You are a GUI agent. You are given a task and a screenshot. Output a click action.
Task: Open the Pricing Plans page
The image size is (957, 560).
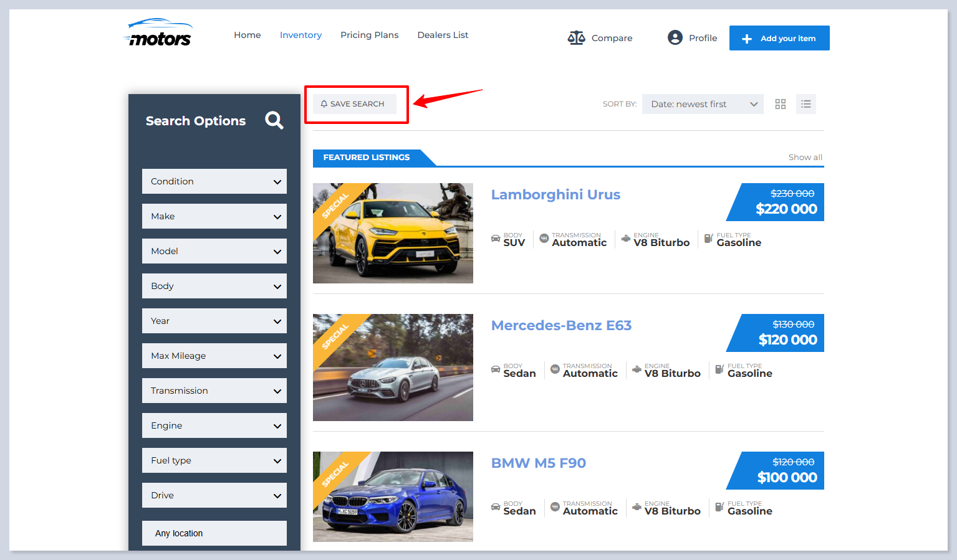369,35
